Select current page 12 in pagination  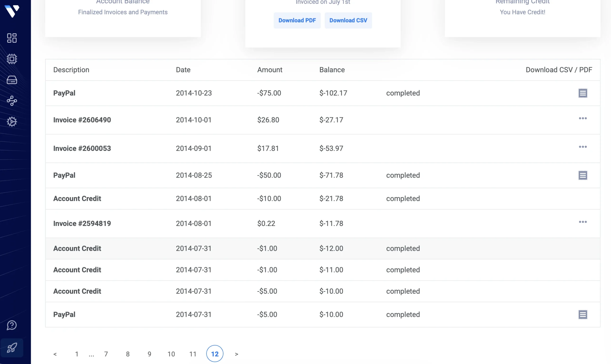tap(215, 354)
